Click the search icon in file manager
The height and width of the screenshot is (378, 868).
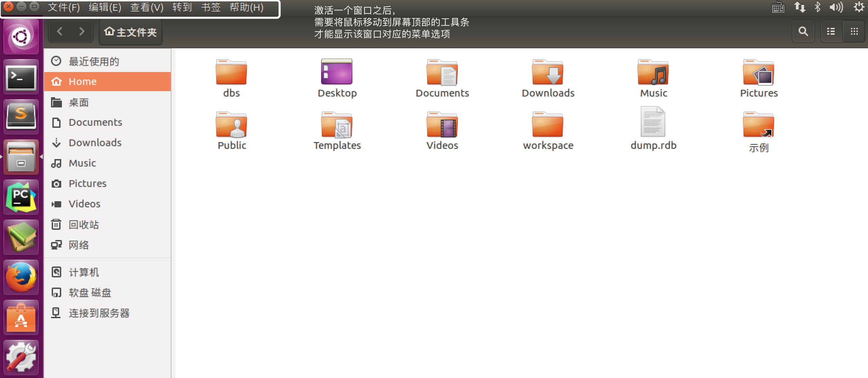click(804, 32)
